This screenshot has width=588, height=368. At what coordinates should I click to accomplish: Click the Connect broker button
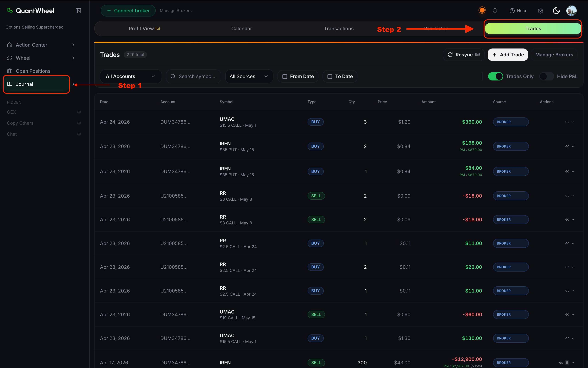[x=128, y=11]
